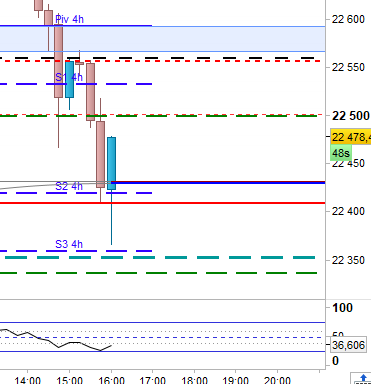
Task: Select the lowest green dashed horizontal line
Action: pyautogui.click(x=158, y=273)
